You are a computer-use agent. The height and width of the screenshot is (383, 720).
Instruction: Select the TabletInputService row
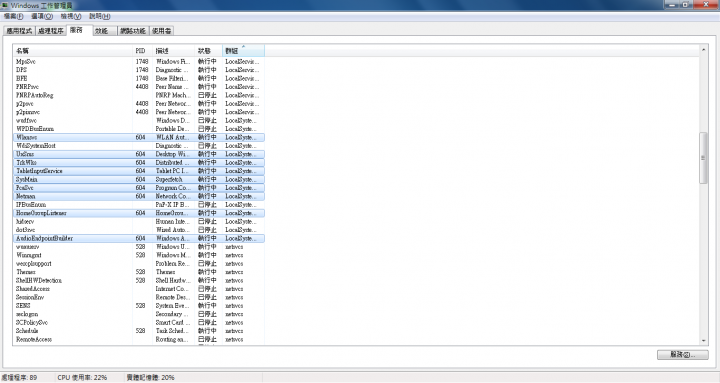point(139,171)
